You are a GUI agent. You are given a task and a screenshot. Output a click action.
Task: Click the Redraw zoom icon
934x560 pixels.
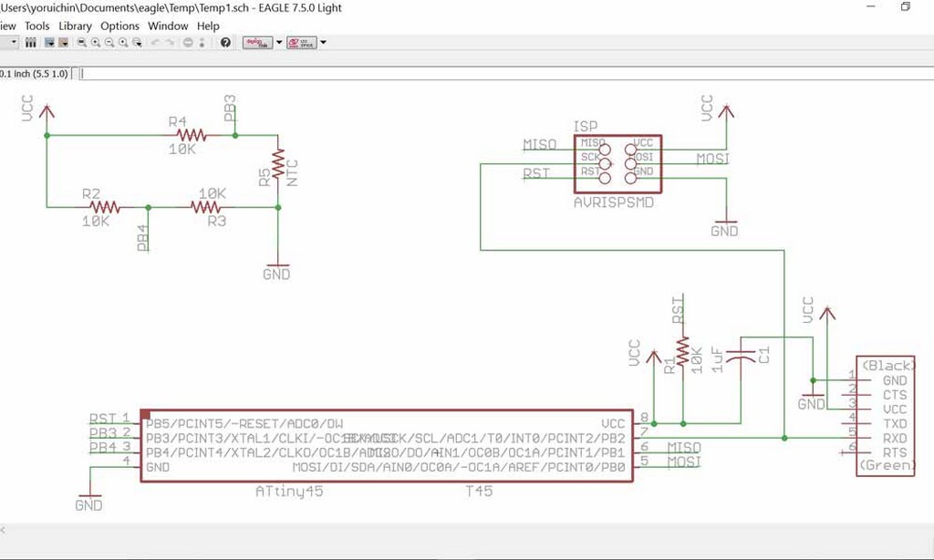tap(123, 42)
